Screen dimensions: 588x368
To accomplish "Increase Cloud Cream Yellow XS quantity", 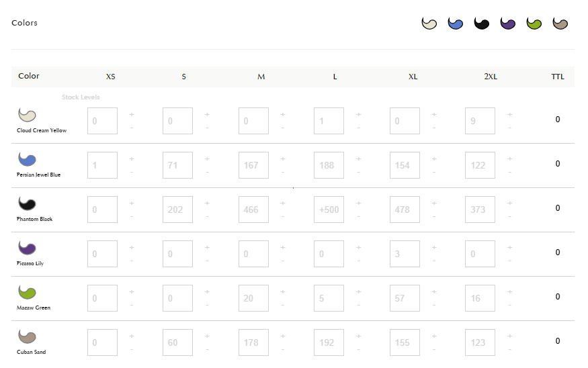I will 132,114.
